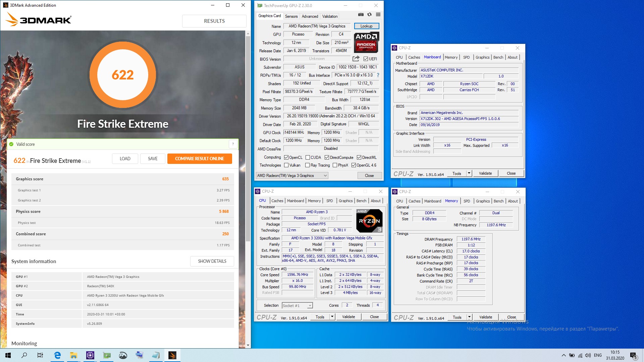This screenshot has height=362, width=644.
Task: Open Task View on the taskbar
Action: [40, 355]
